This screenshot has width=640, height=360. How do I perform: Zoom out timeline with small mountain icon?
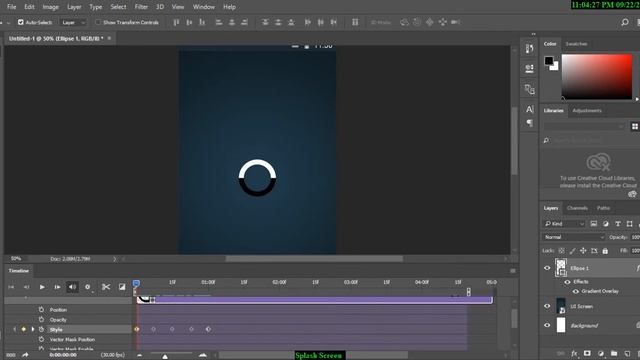(x=140, y=356)
